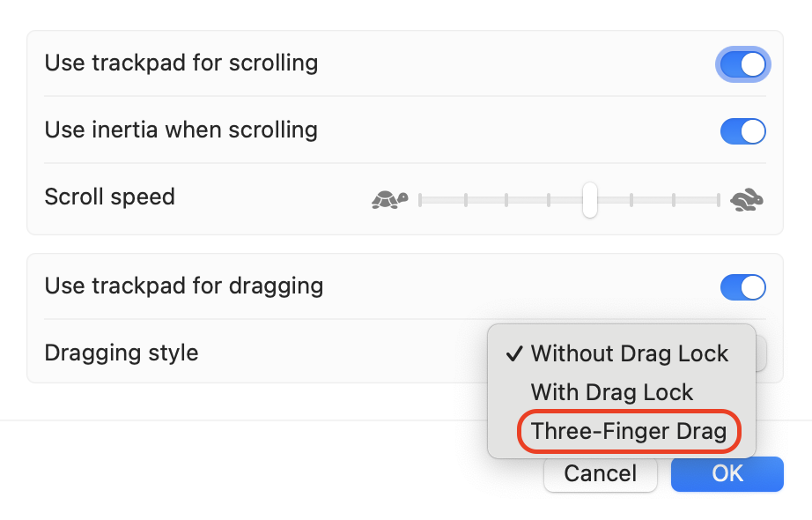The height and width of the screenshot is (520, 812).
Task: Click the Dragging style pop-up button edge
Action: coord(762,353)
